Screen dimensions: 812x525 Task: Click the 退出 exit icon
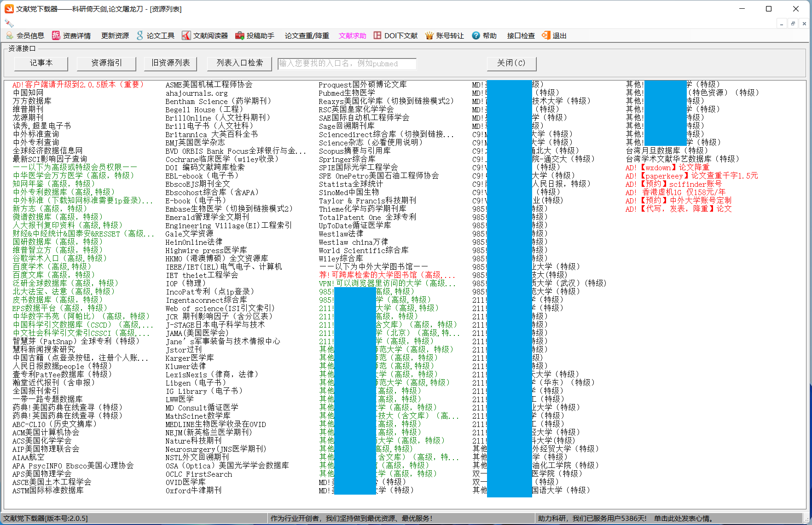[545, 35]
